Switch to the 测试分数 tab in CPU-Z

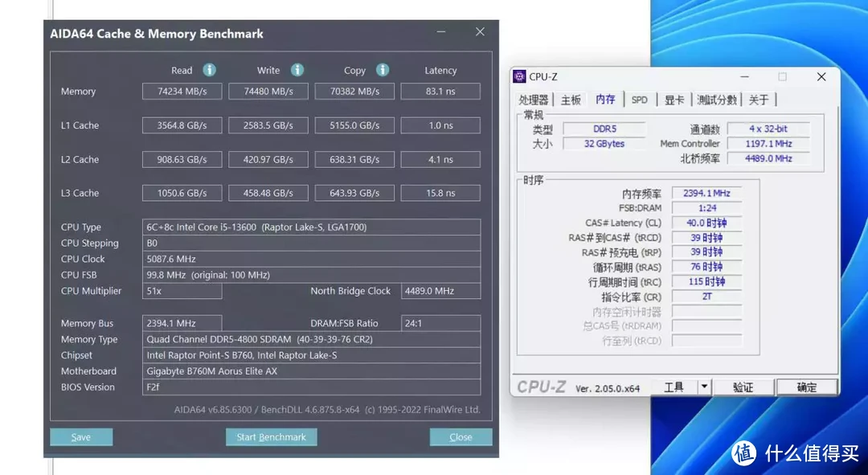click(x=717, y=100)
